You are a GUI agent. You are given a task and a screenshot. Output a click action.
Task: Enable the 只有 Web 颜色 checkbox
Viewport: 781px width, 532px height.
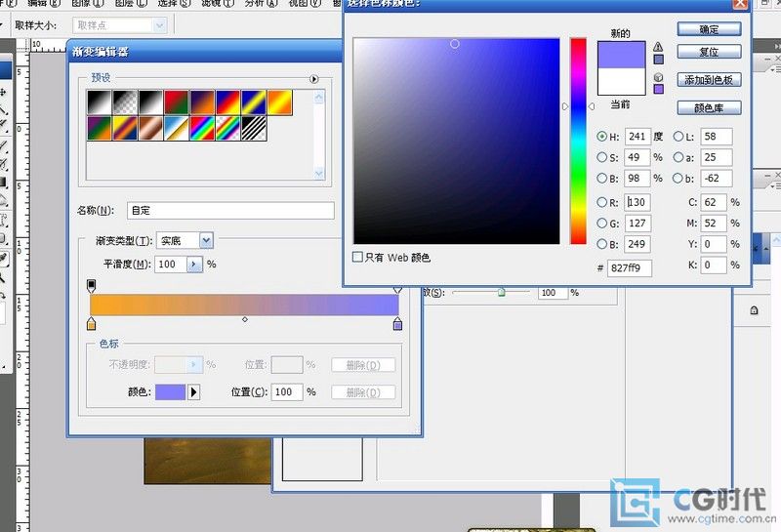(357, 257)
